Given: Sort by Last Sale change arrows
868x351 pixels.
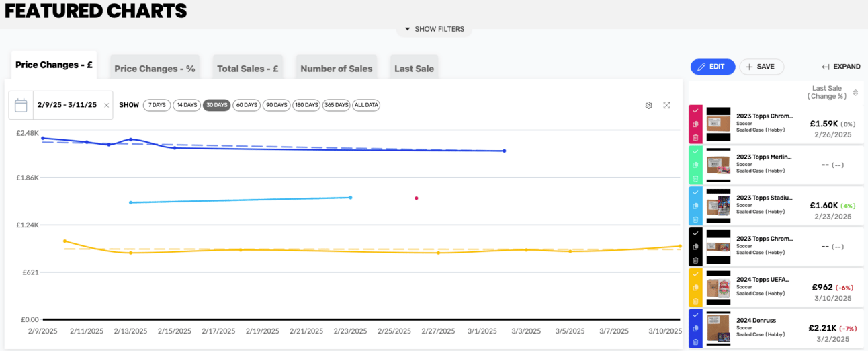Looking at the screenshot, I should tap(855, 93).
